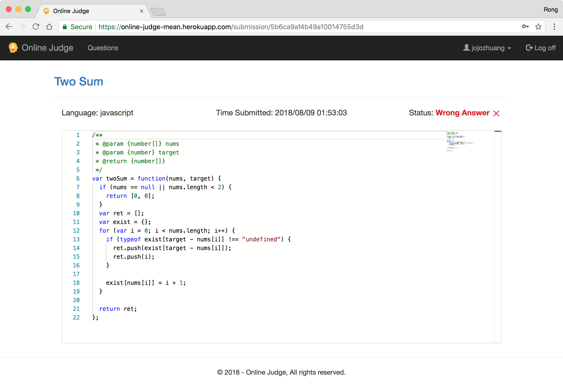The width and height of the screenshot is (563, 392).
Task: Click the 'exist[nums[i]] = i + 1;' line
Action: pos(146,282)
